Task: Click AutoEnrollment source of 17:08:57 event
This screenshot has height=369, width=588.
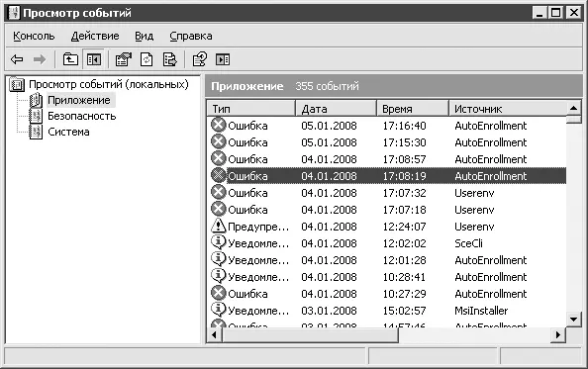Action: click(x=491, y=159)
